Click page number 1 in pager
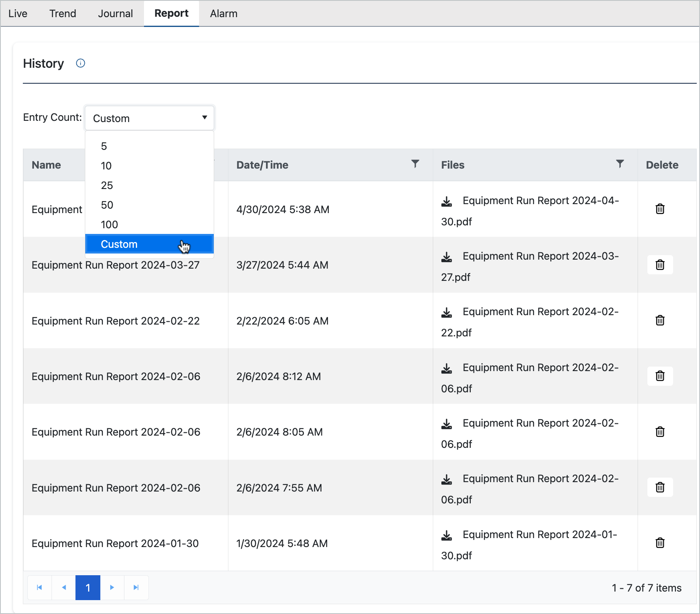The image size is (700, 614). point(88,587)
